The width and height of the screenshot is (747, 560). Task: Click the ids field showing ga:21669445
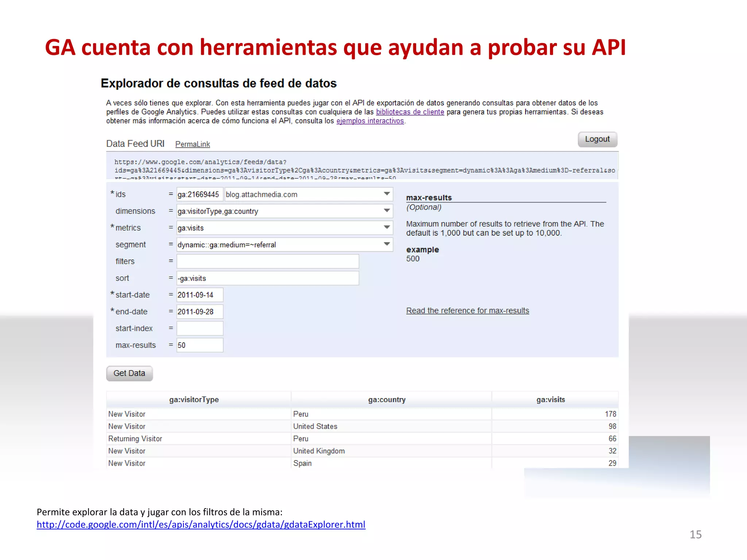[x=200, y=194]
